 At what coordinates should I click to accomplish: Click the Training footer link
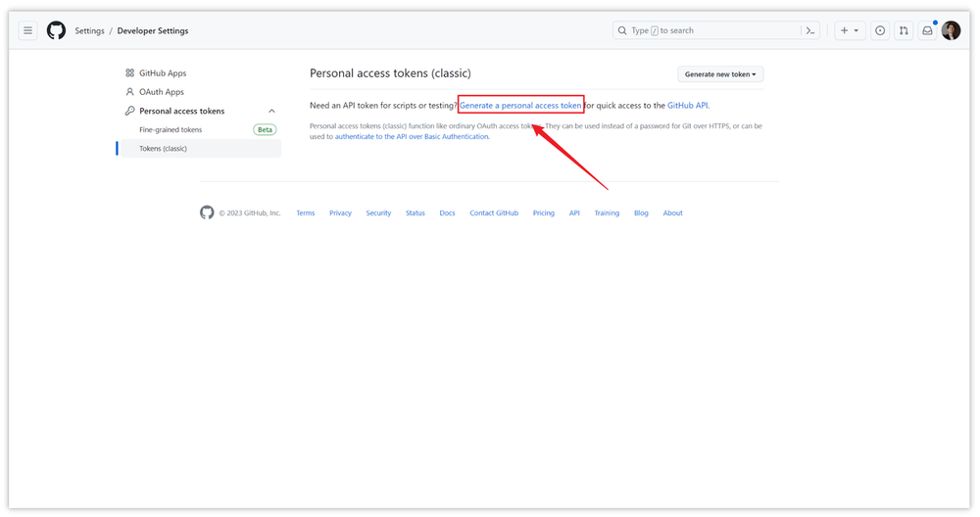pos(607,212)
